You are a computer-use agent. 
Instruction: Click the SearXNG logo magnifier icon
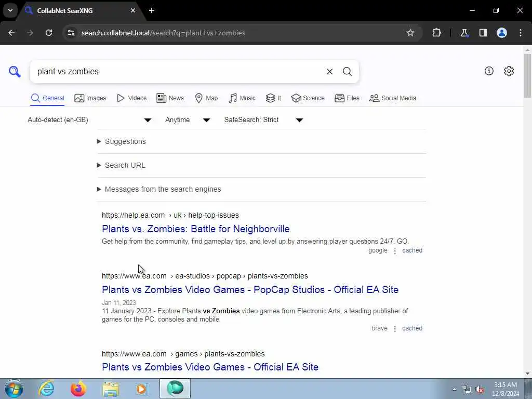tap(15, 72)
